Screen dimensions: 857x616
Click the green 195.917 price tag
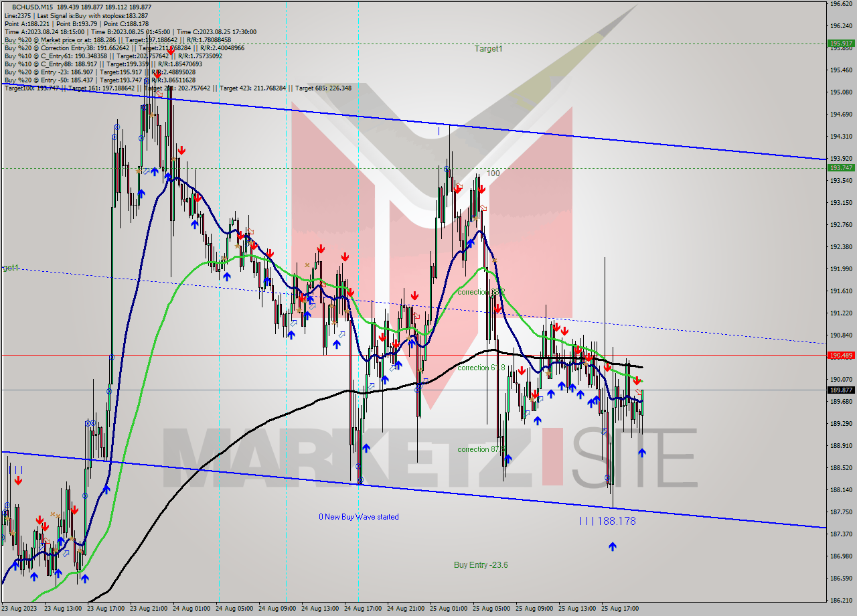pos(842,43)
